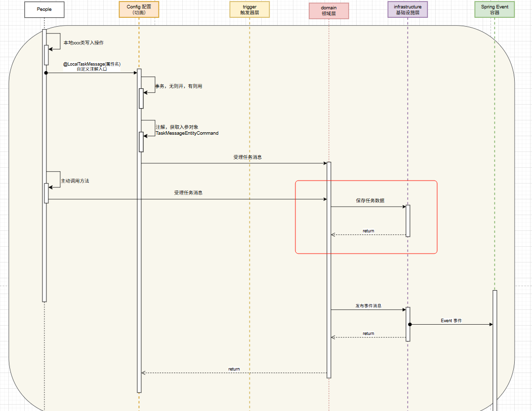Screen dimensions: 532x411
Task: Click 受理任务消息 label on arrow from Config
Action: point(247,157)
